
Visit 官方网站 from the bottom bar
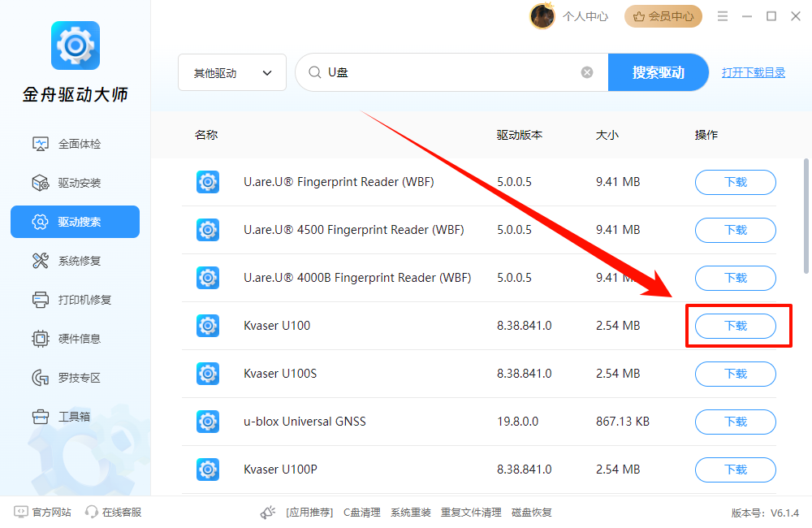(43, 513)
